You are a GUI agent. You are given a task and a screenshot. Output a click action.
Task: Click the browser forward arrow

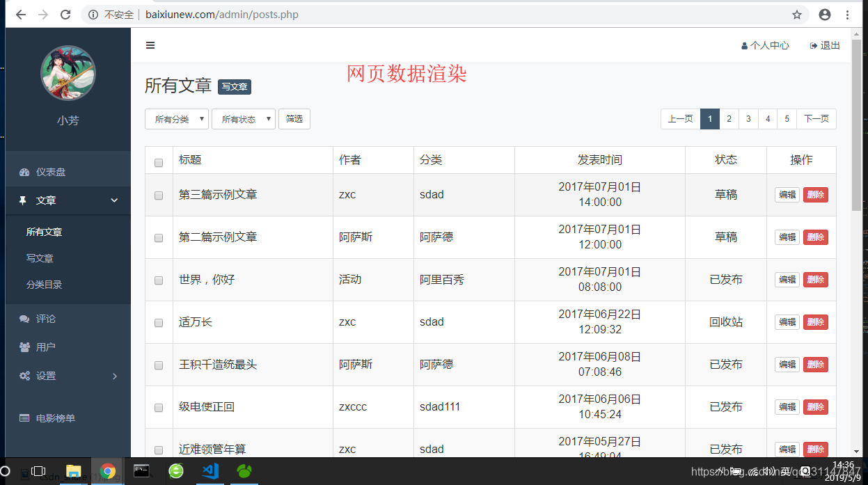click(43, 15)
